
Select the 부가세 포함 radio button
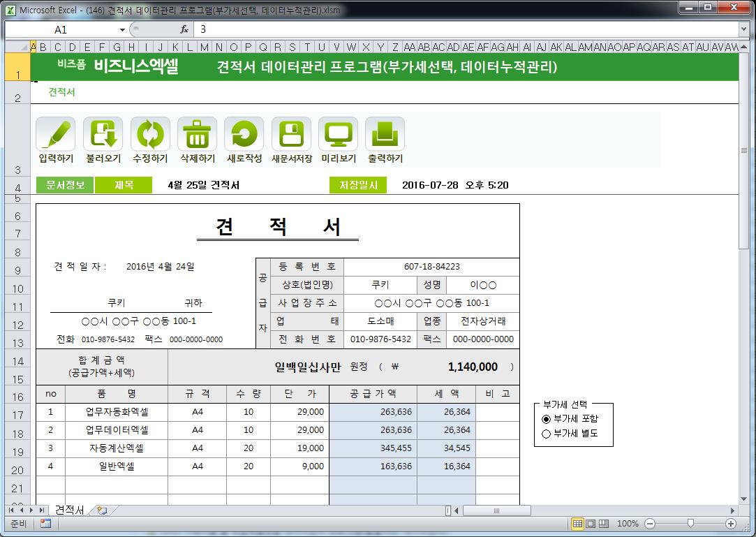[x=546, y=419]
